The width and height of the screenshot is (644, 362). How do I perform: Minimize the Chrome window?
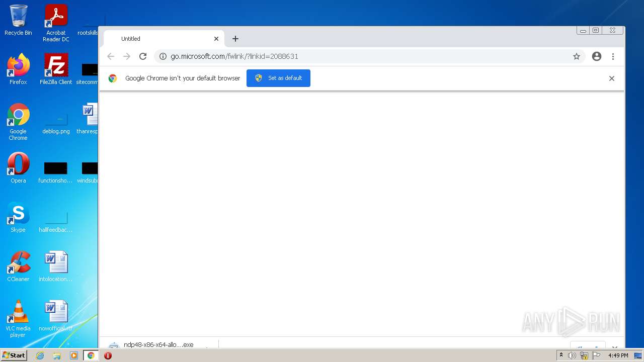pyautogui.click(x=583, y=31)
